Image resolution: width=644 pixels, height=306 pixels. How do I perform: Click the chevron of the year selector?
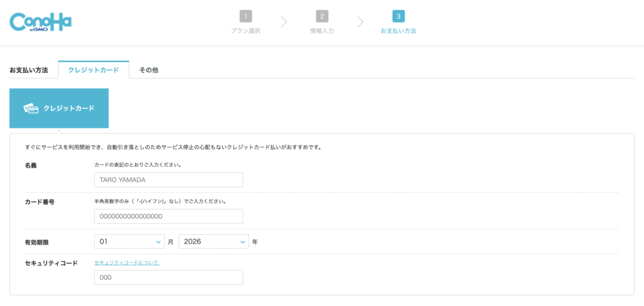click(243, 242)
